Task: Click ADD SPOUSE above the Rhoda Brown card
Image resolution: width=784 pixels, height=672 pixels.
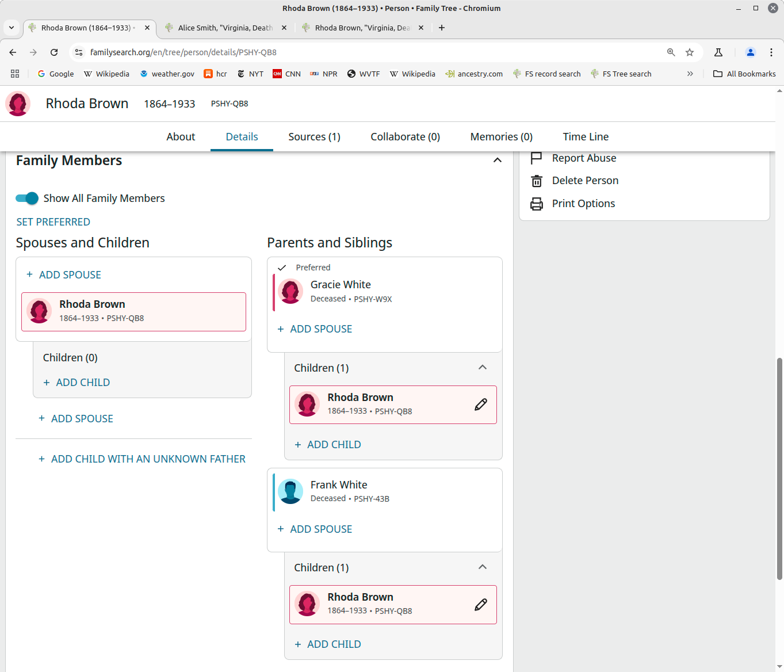Action: click(x=64, y=275)
